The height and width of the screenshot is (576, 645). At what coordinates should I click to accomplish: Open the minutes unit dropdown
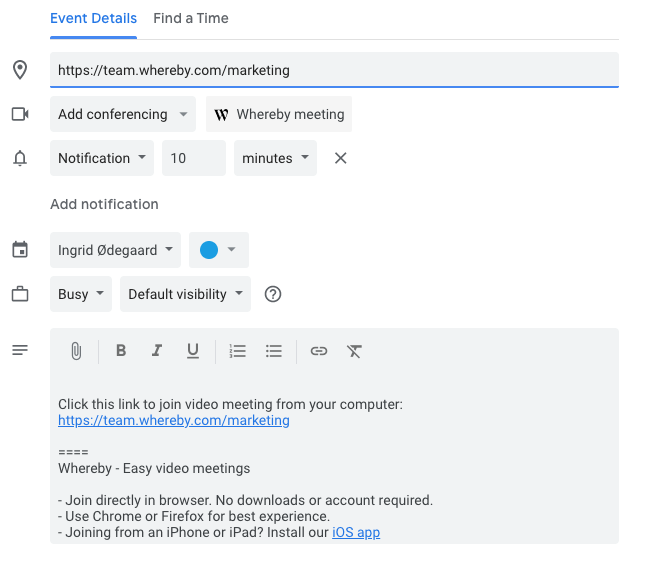(x=276, y=158)
